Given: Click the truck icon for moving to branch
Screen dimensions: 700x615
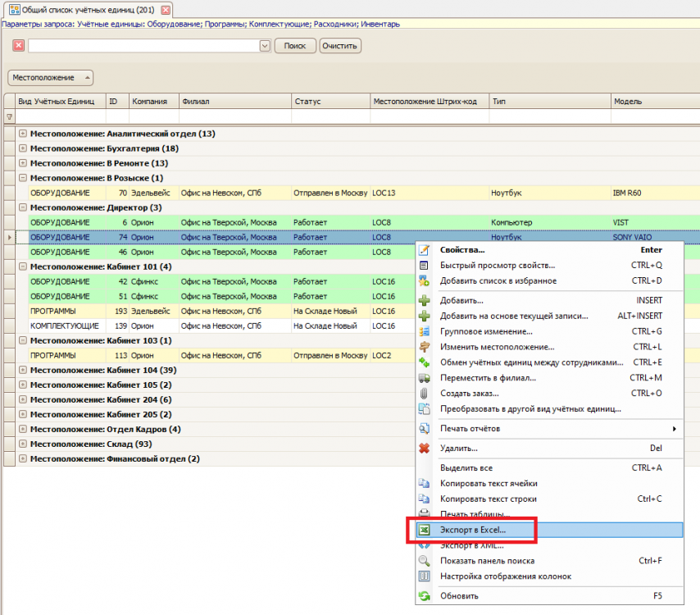Looking at the screenshot, I should click(x=424, y=378).
